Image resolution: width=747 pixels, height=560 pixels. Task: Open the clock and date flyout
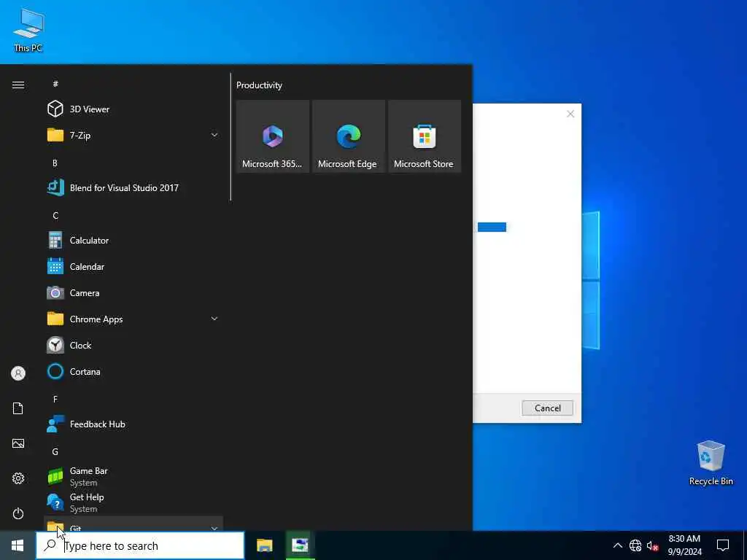684,545
